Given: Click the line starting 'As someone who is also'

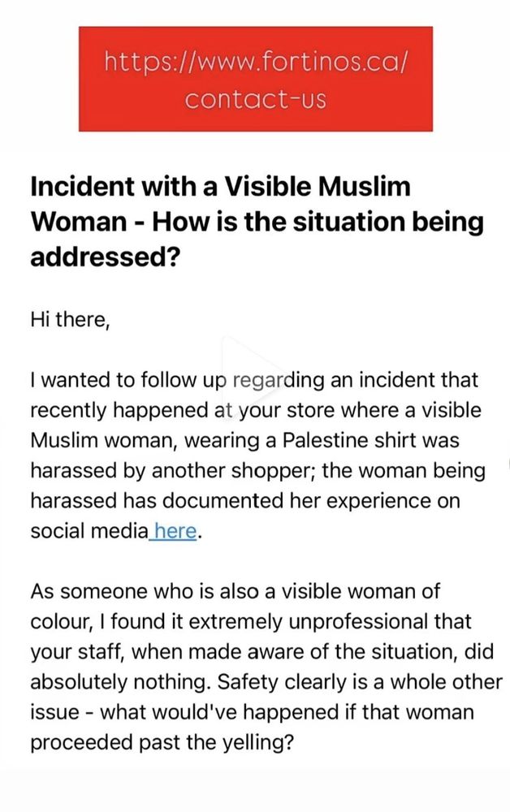Looking at the screenshot, I should 235,591.
